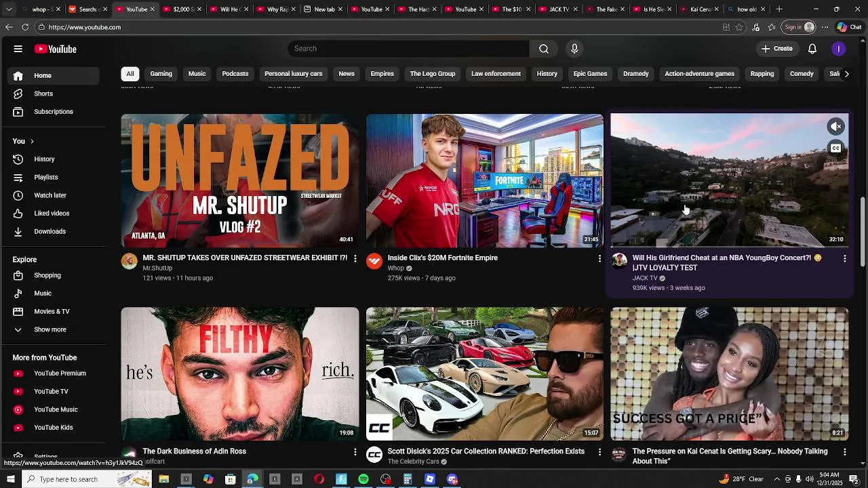
Task: Open The Dark Business of Adin Ross title
Action: coord(195,451)
